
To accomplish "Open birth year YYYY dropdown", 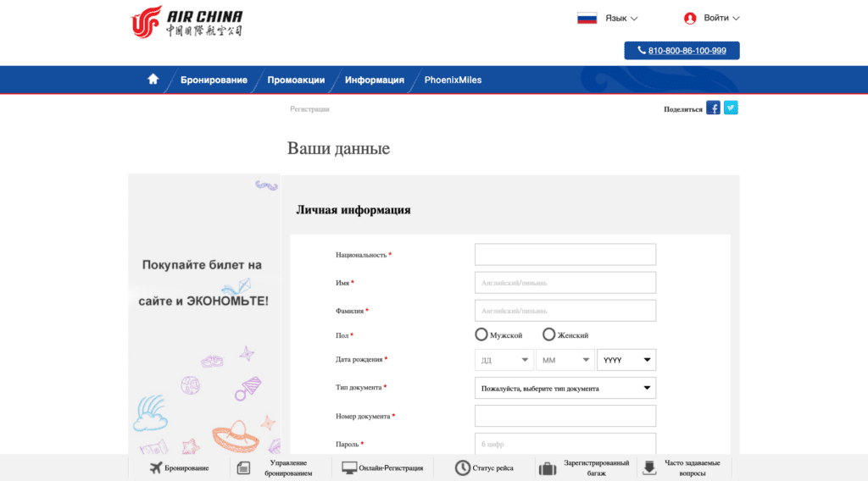I will (x=626, y=360).
